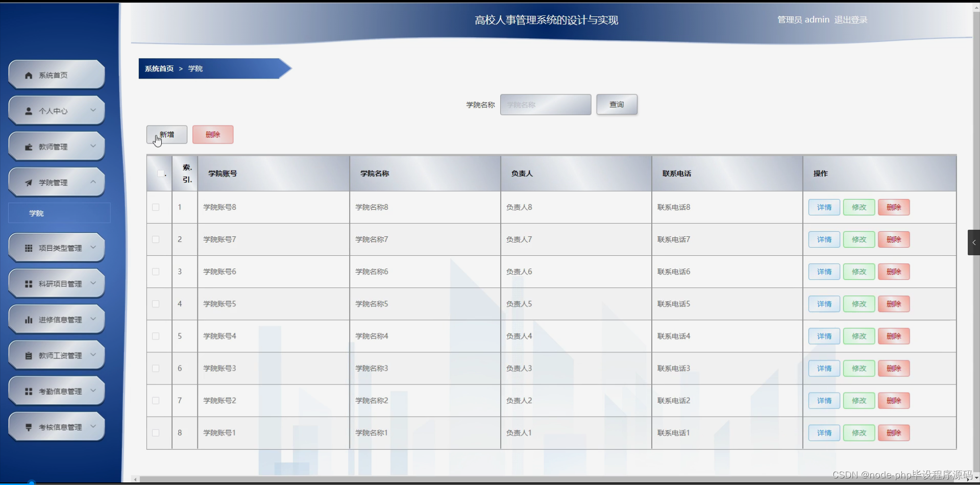Click inside the 学院名称 search field
The height and width of the screenshot is (485, 980).
[x=545, y=104]
